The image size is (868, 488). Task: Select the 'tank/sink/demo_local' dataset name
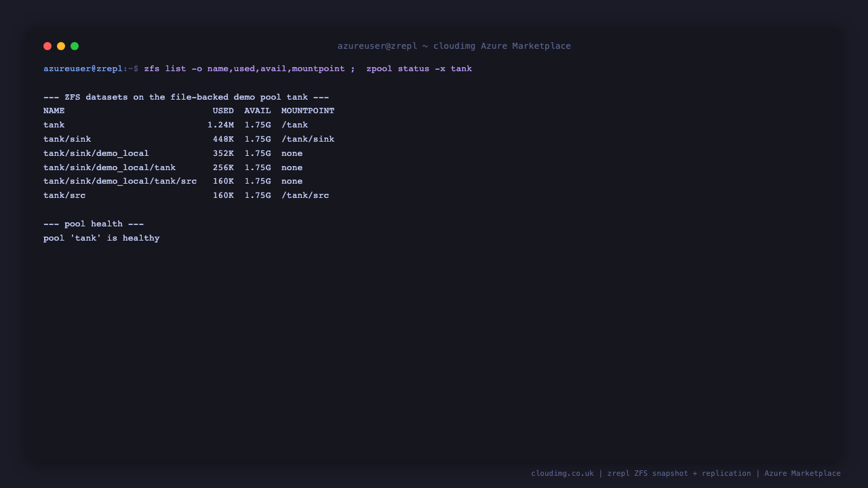tap(96, 154)
